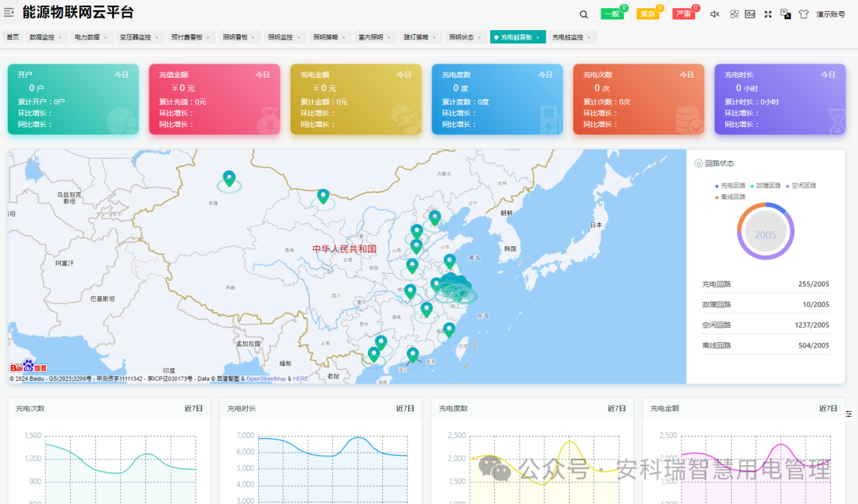The height and width of the screenshot is (504, 858).
Task: Open the sidebar collapse icon at top left
Action: point(10,11)
